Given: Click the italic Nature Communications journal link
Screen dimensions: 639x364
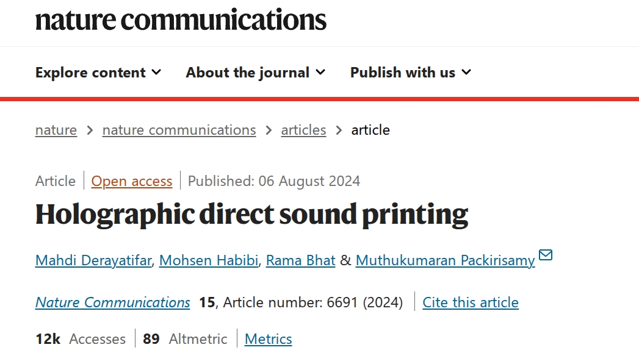Looking at the screenshot, I should coord(113,302).
